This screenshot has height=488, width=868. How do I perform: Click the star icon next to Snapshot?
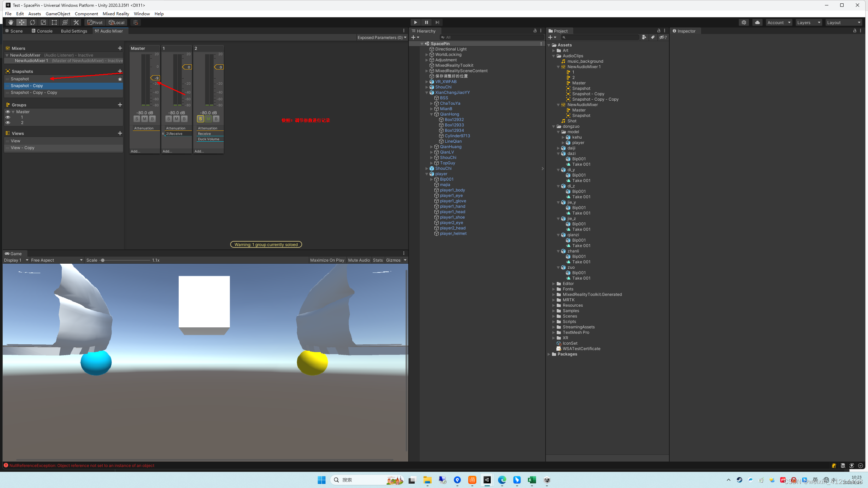pyautogui.click(x=120, y=79)
